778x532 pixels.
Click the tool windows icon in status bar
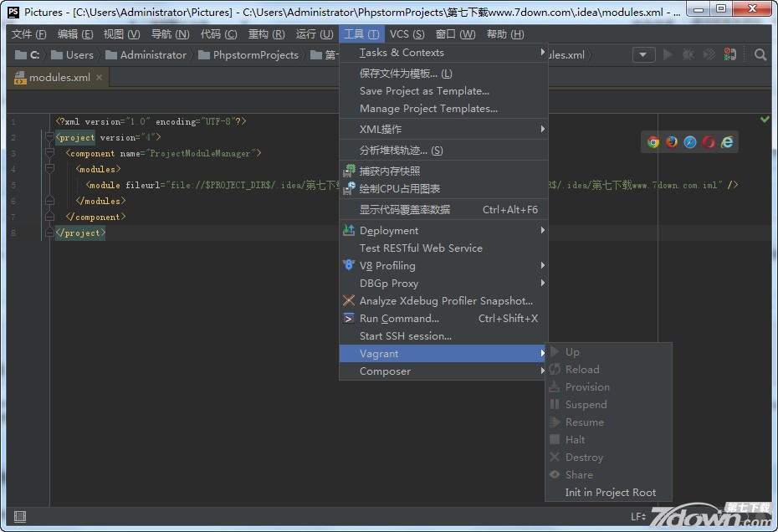[20, 517]
